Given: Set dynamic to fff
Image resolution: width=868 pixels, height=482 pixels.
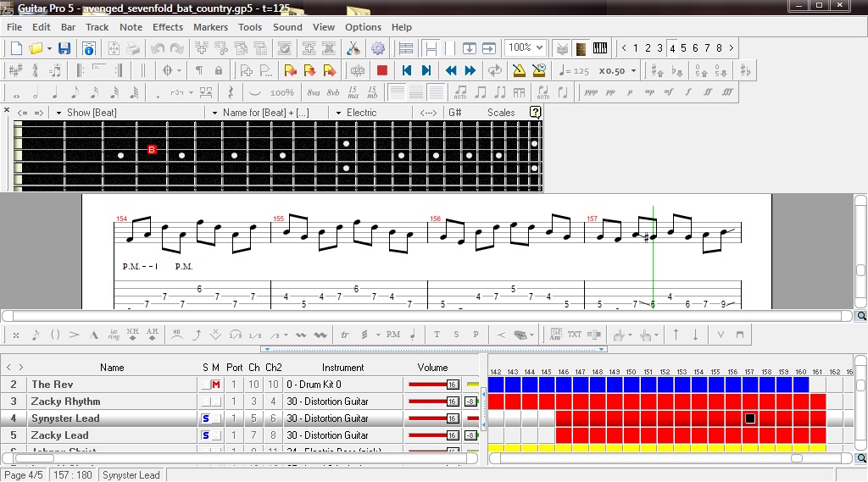Looking at the screenshot, I should point(727,92).
